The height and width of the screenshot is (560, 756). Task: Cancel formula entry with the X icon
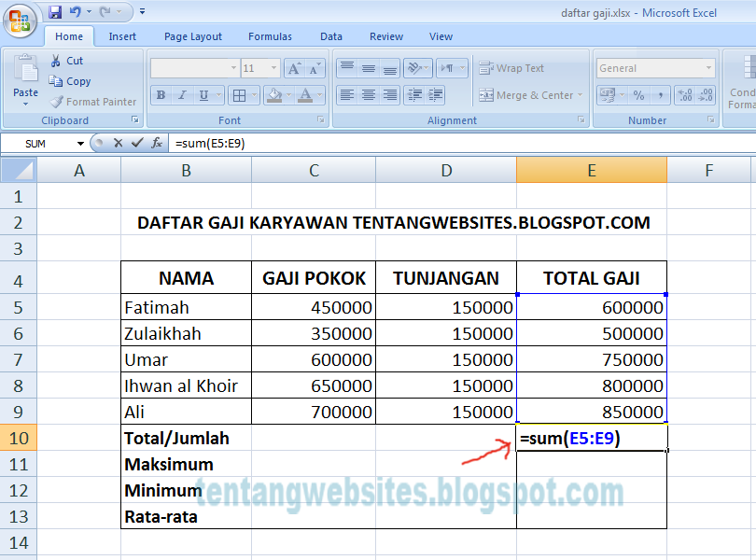(119, 143)
